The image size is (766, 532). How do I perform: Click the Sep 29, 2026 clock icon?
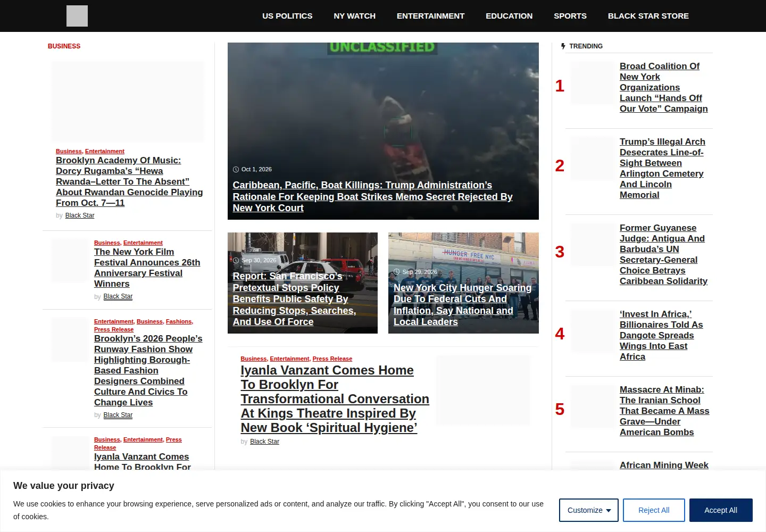(396, 272)
